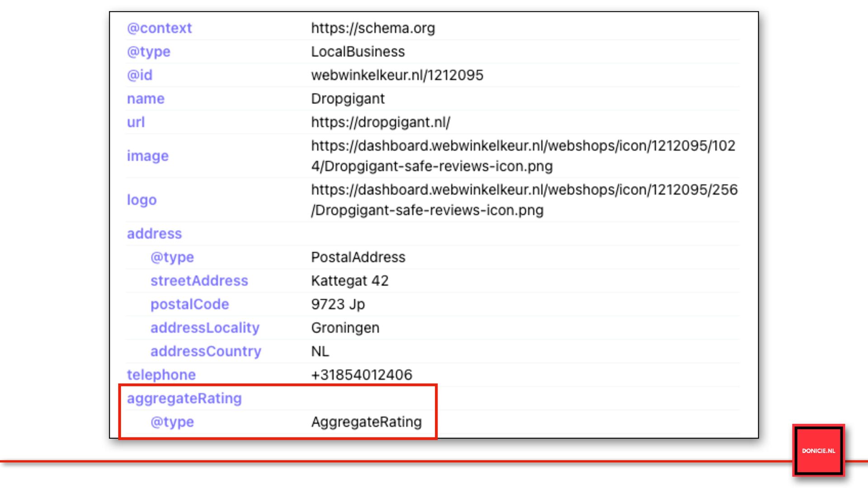
Task: Click the name property label
Action: 146,99
